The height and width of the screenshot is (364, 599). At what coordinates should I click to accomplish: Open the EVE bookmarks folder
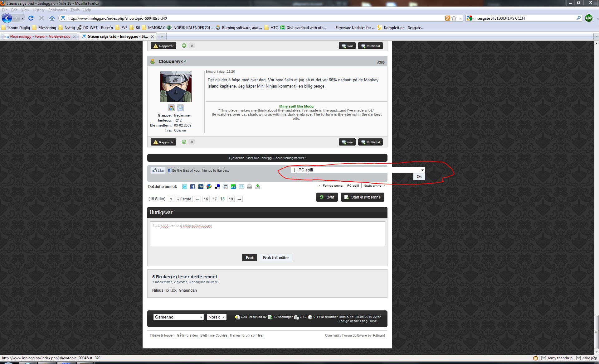121,27
